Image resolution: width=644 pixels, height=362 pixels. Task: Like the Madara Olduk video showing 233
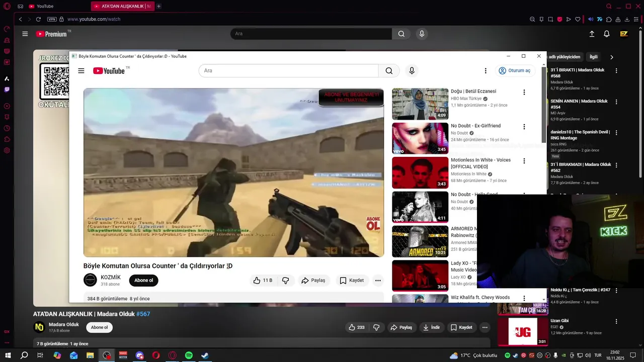(x=357, y=327)
